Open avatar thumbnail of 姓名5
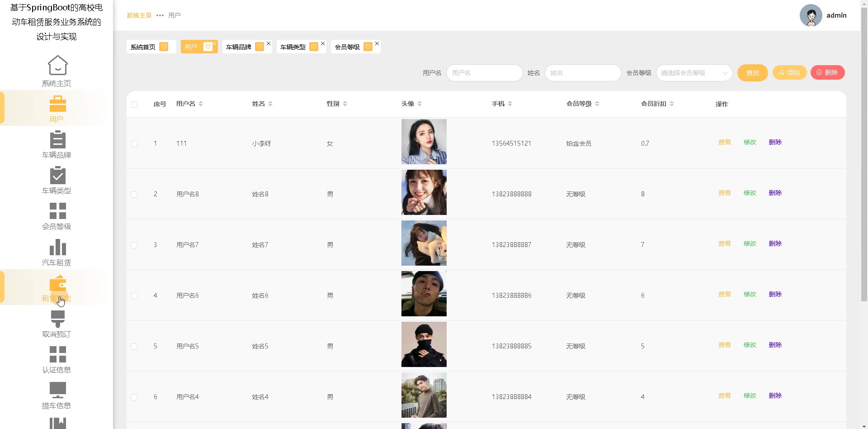 424,344
